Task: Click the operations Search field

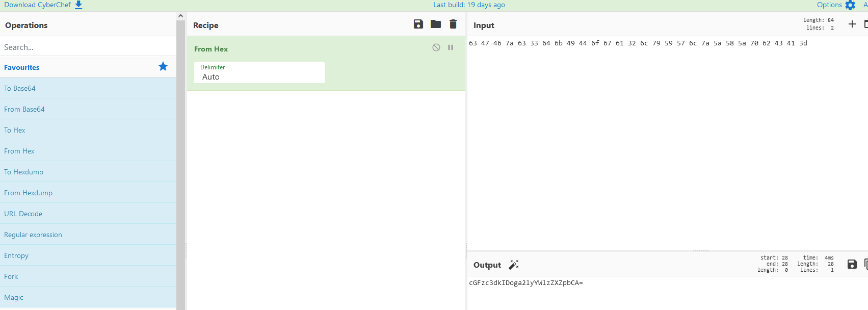Action: [88, 47]
